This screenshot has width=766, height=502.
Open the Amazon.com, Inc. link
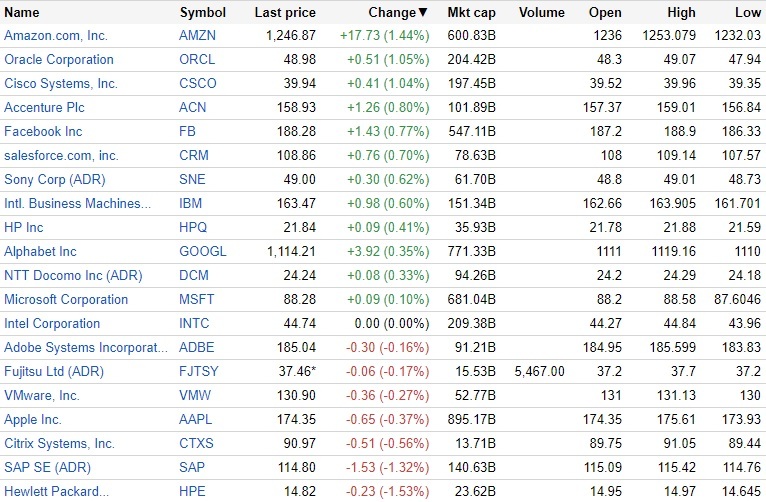click(x=56, y=35)
